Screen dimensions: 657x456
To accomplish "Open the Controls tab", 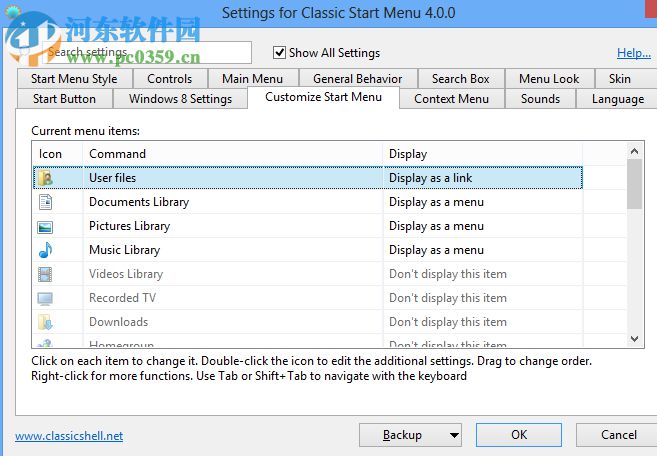I will point(170,79).
